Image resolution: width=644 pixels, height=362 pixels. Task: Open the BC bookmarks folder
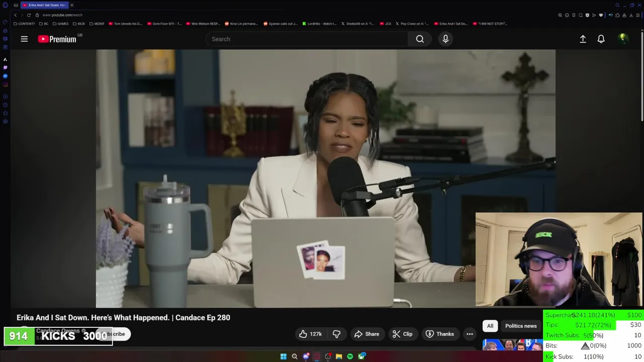pyautogui.click(x=44, y=24)
